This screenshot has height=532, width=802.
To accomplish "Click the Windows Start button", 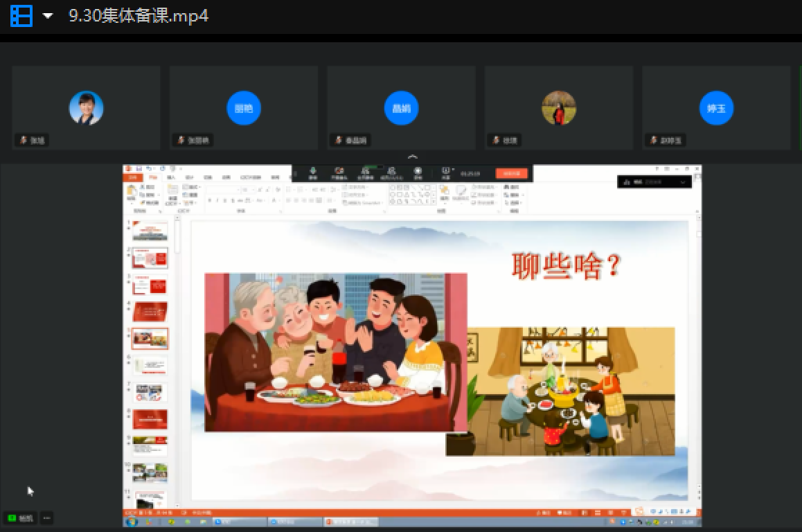I will pos(132,522).
